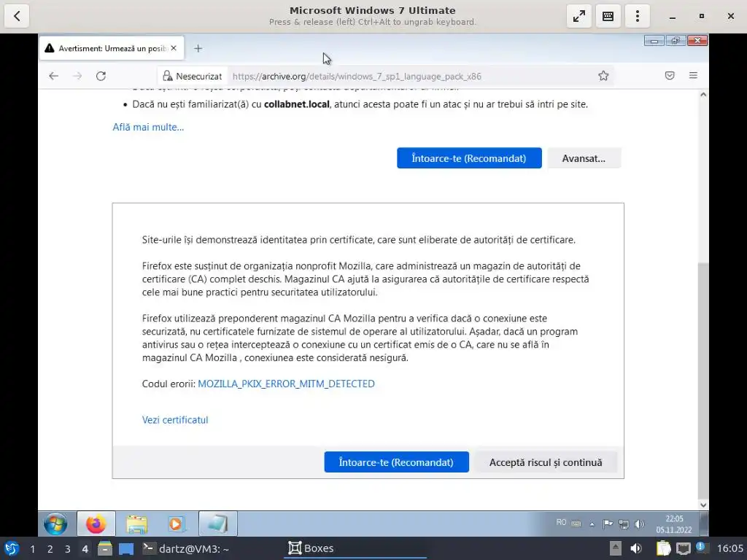Toggle Boxes fullscreen mode icon

(578, 16)
